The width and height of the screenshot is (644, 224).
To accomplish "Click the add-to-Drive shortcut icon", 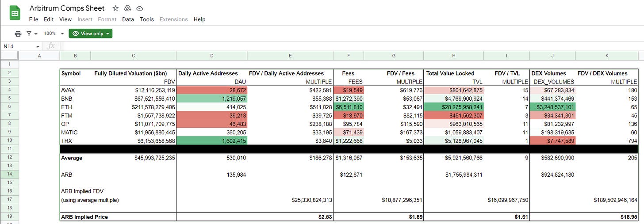I will pyautogui.click(x=128, y=8).
